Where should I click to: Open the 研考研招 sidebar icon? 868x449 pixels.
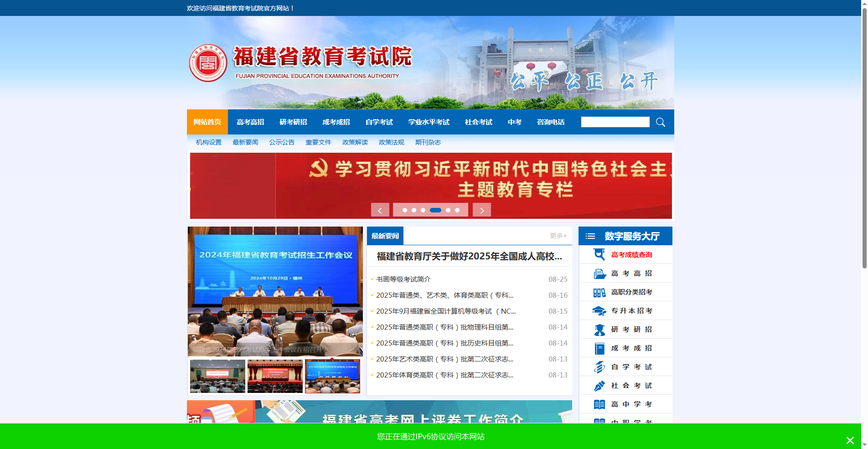[599, 329]
